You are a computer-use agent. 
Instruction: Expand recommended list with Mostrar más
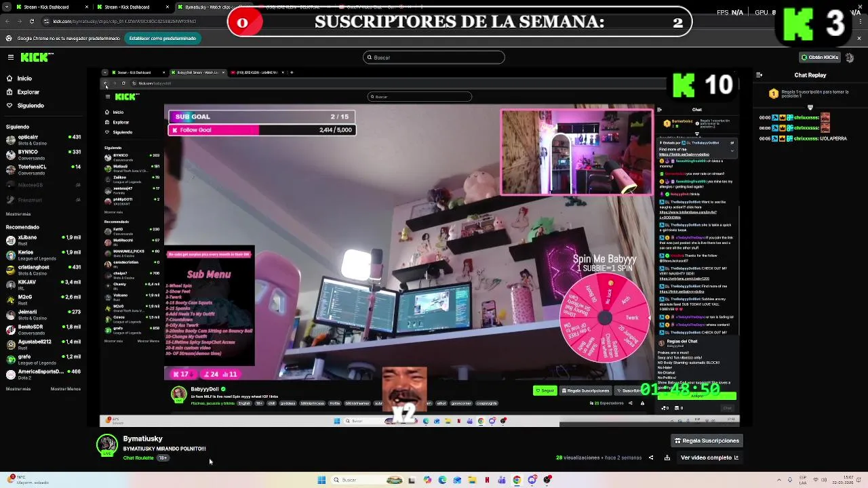tap(18, 389)
